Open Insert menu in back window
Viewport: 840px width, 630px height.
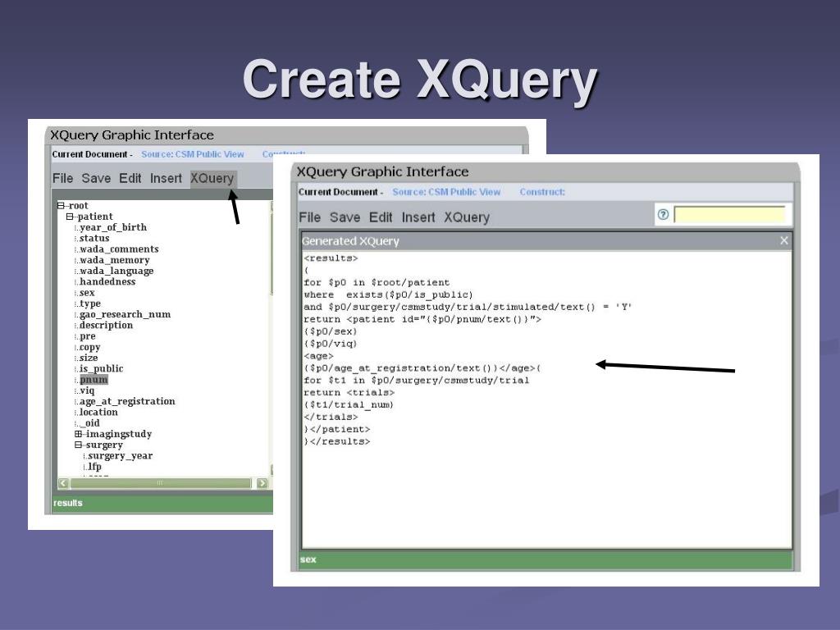(166, 178)
